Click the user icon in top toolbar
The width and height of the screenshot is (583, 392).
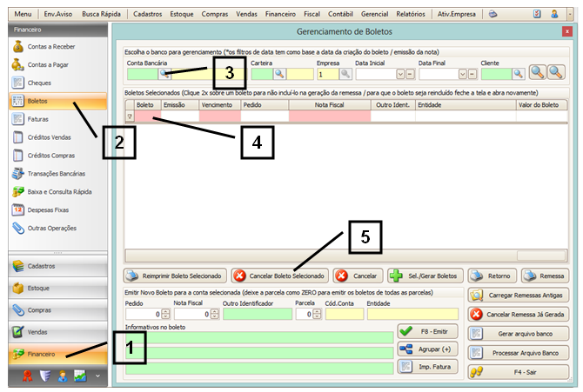(554, 14)
